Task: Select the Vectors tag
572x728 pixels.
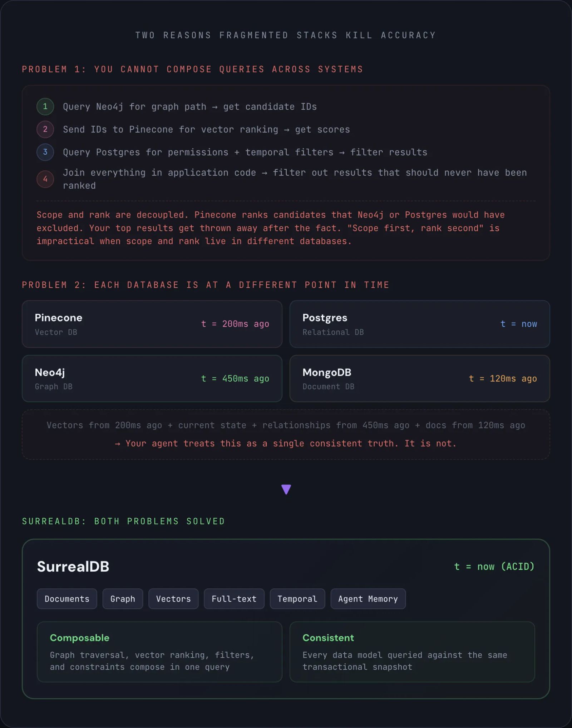Action: (173, 599)
